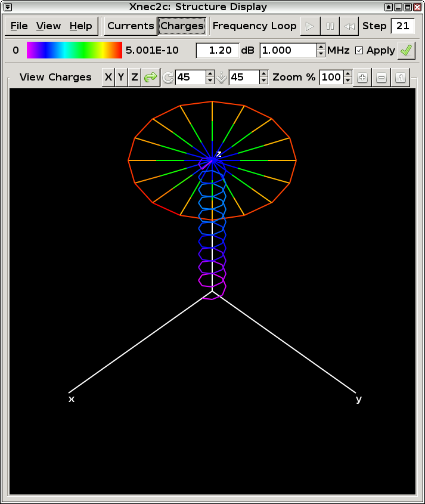425x504 pixels.
Task: Open the File menu
Action: click(19, 26)
